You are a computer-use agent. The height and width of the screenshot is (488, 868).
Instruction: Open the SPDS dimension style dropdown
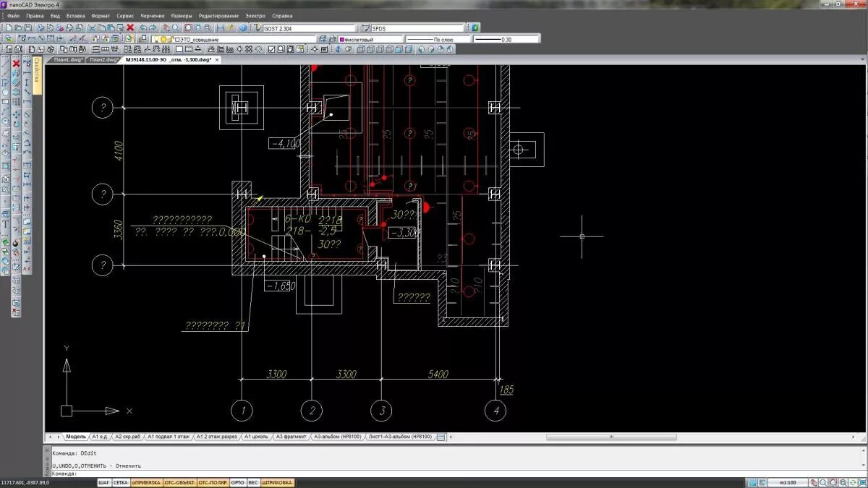pyautogui.click(x=417, y=27)
